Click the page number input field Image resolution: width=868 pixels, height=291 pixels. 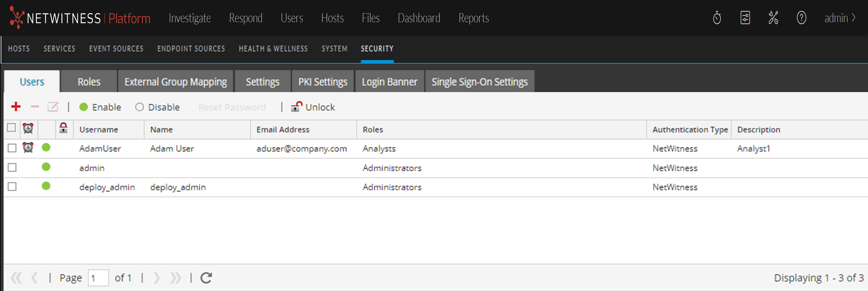[x=98, y=278]
